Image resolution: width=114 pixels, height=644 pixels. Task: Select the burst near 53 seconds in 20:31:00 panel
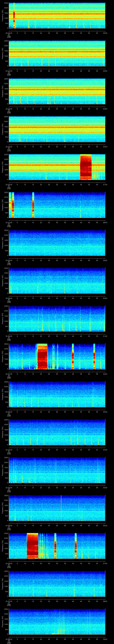pyautogui.click(x=94, y=357)
